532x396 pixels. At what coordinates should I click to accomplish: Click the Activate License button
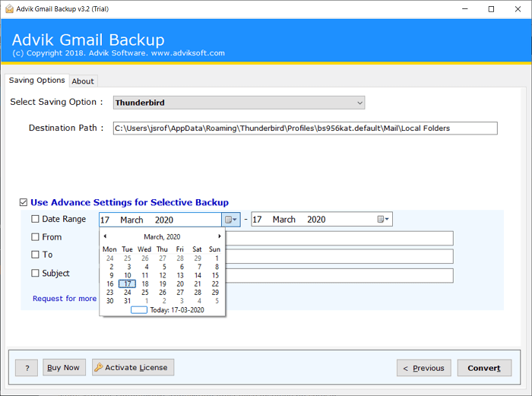tap(133, 367)
